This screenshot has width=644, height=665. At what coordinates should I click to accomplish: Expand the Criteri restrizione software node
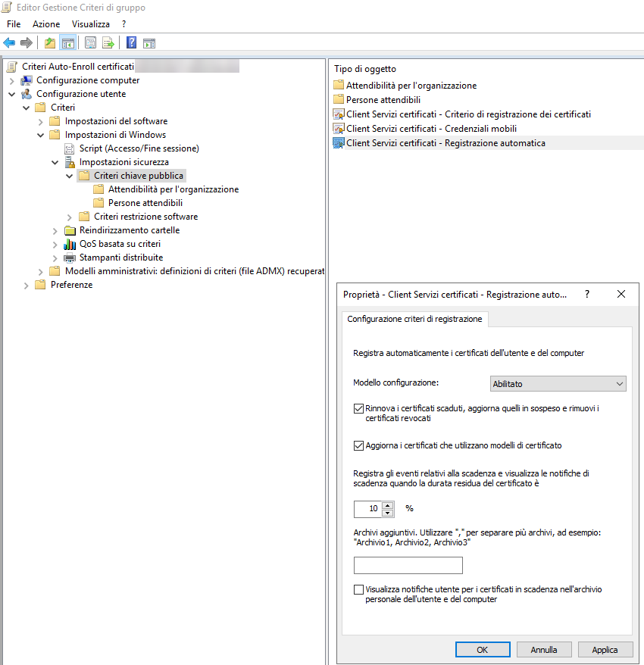point(70,217)
